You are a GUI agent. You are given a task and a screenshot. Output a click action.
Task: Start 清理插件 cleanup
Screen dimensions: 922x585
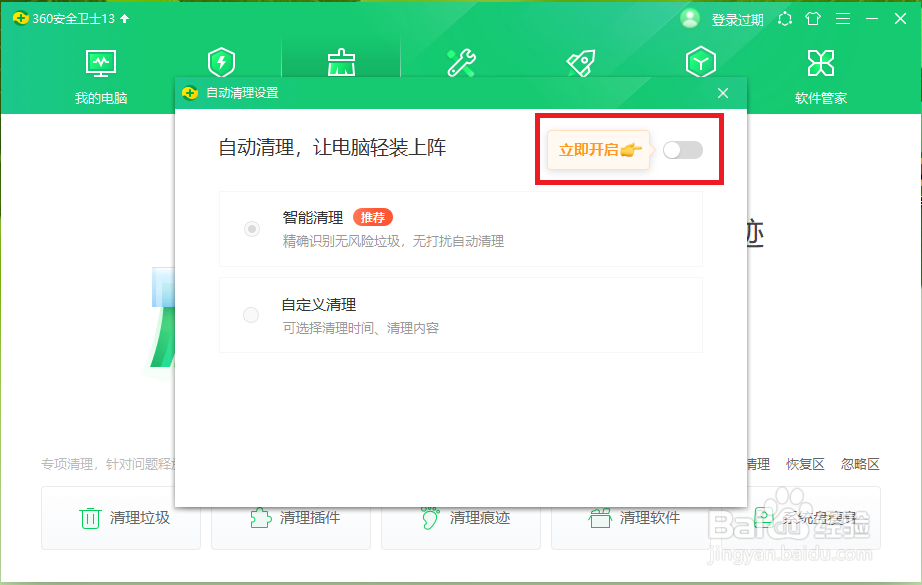click(290, 518)
